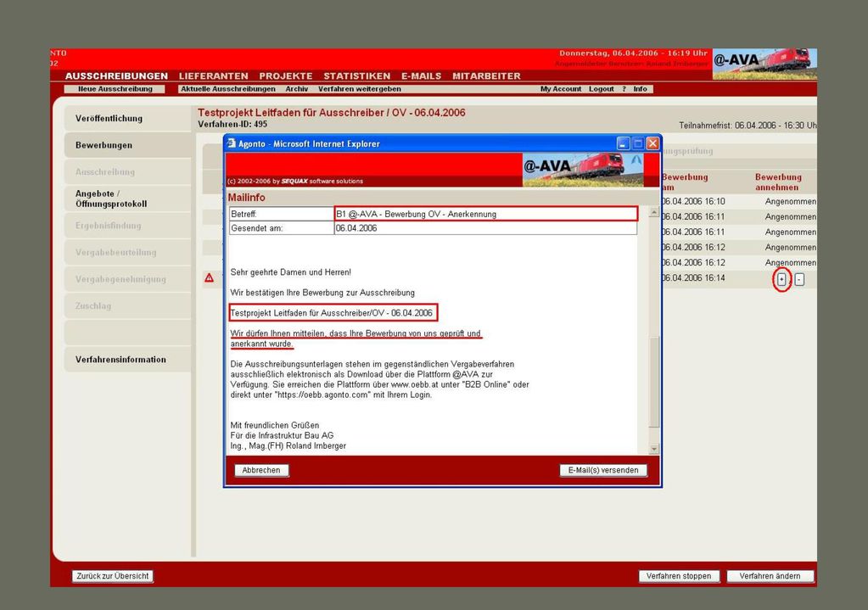Click the text 'Testprojekt Leitfaden für Ausschreiber/OV - 06.04.2006' in mail
Image resolution: width=868 pixels, height=610 pixels.
332,313
